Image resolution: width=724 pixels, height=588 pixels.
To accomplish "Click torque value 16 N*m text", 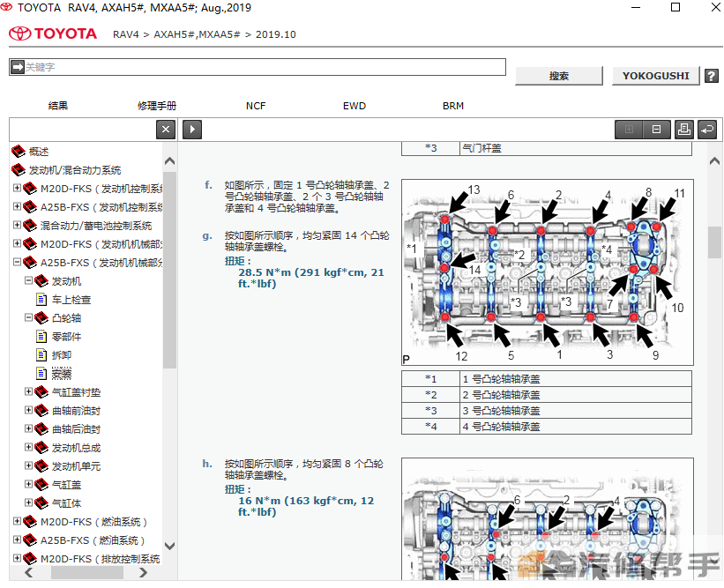I will pos(306,506).
